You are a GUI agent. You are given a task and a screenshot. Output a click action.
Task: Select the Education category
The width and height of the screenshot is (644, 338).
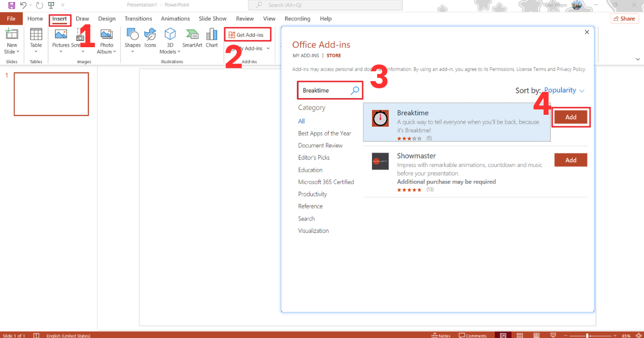click(310, 170)
